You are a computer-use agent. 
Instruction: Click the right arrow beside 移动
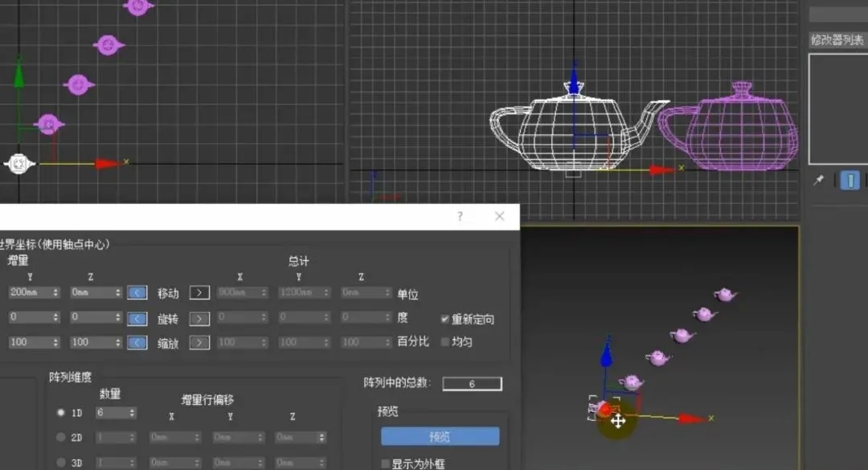(199, 292)
